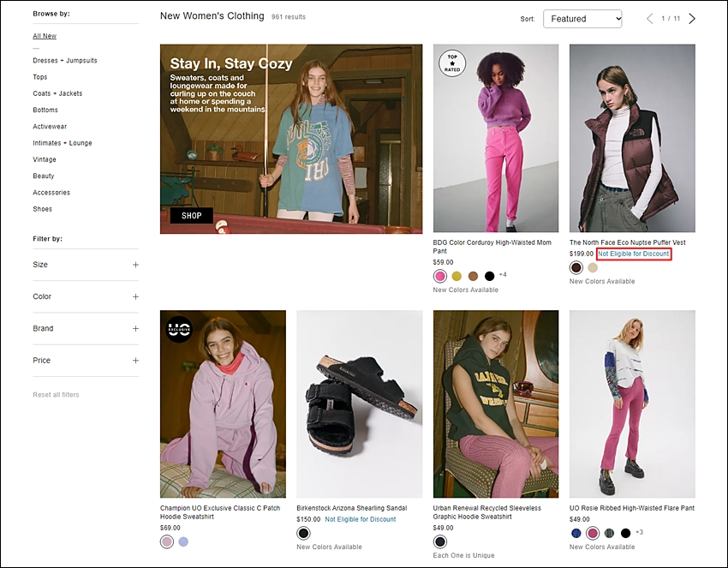Select the pink swatch for the Rosie flare pant

click(x=593, y=533)
